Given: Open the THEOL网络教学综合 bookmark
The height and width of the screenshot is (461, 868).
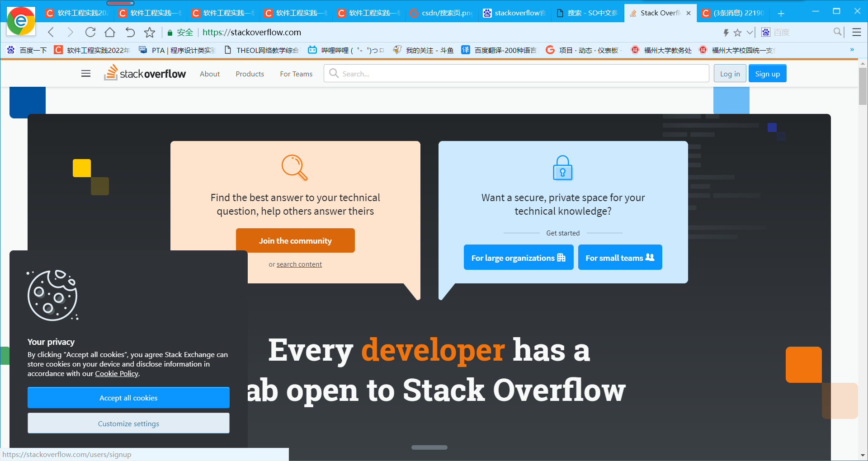Looking at the screenshot, I should [x=262, y=50].
